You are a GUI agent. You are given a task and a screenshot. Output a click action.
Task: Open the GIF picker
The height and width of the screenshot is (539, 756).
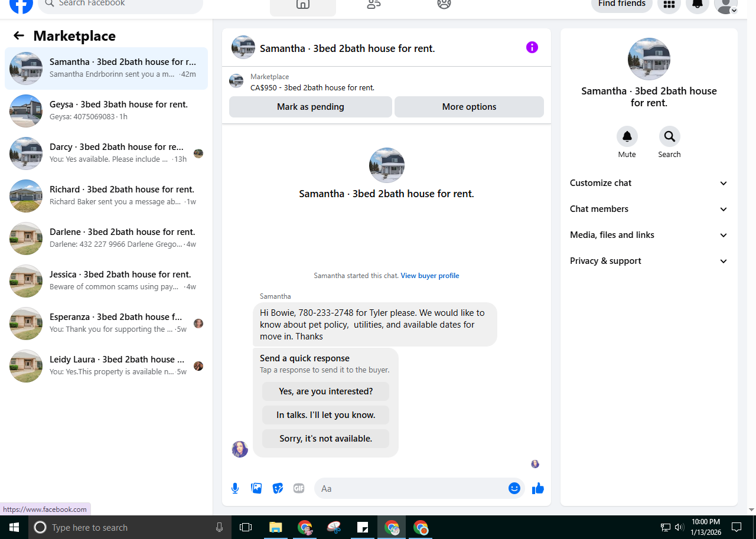(299, 488)
